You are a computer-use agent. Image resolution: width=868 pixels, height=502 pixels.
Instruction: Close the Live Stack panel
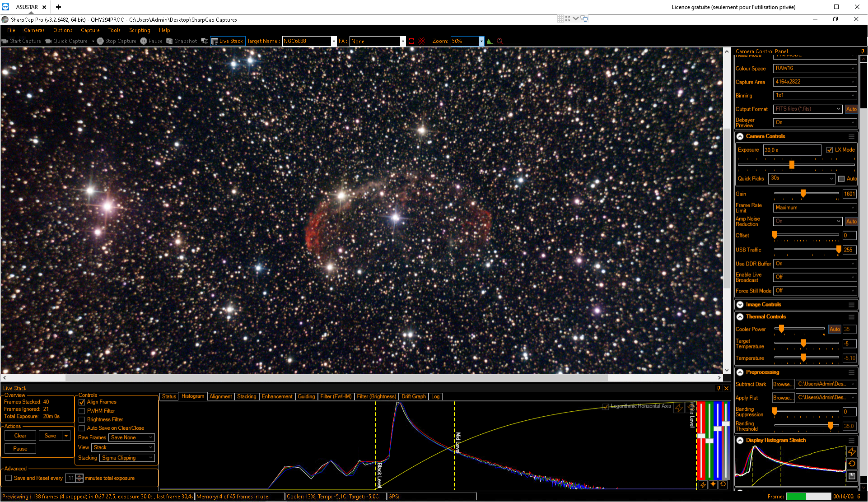(x=726, y=388)
